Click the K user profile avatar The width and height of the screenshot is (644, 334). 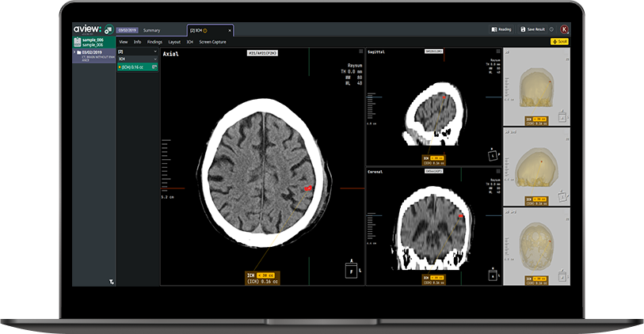click(564, 29)
